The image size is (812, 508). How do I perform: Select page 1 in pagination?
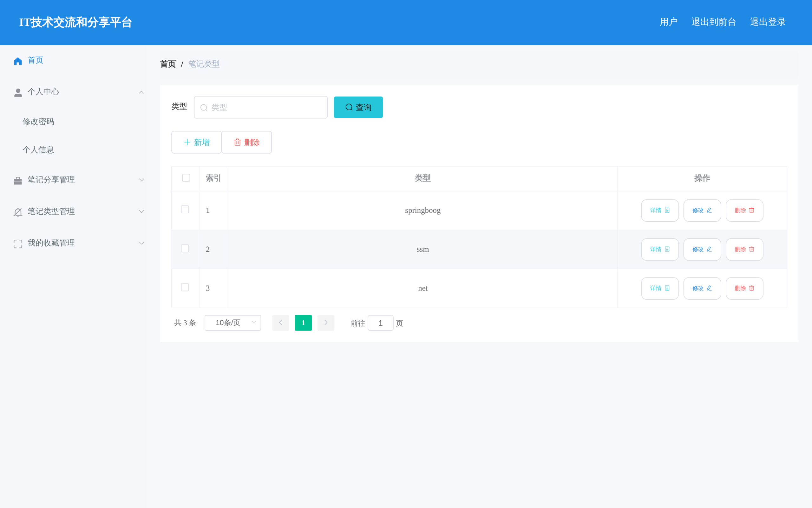[303, 323]
